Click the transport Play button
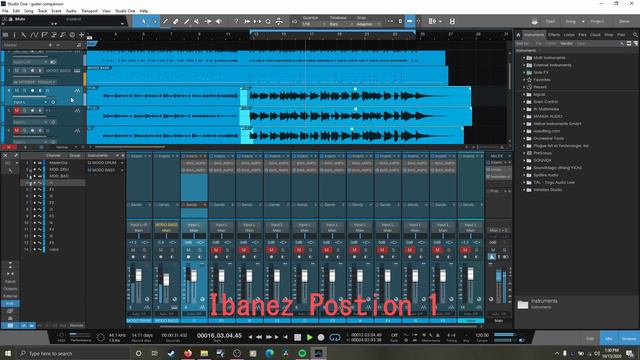The width and height of the screenshot is (640, 360). tap(309, 338)
